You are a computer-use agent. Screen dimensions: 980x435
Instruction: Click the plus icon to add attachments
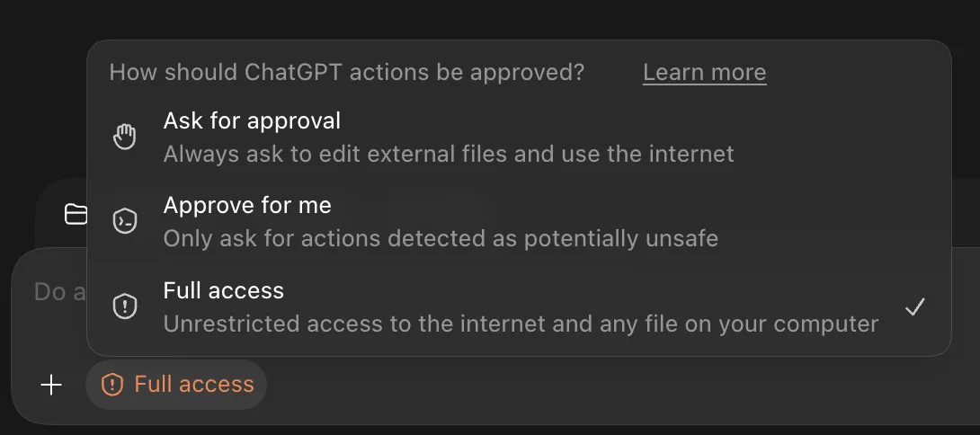[x=50, y=385]
